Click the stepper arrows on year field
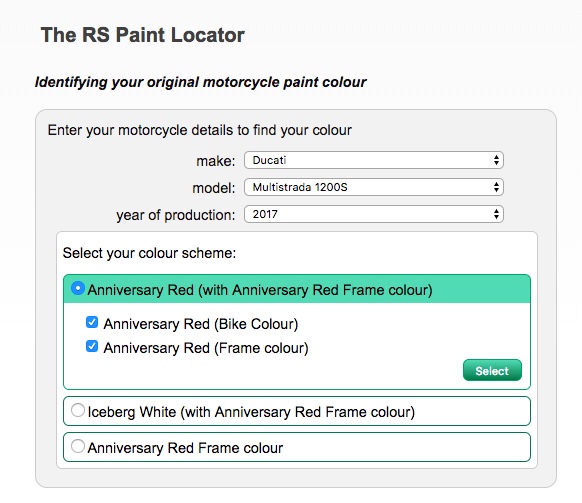Image resolution: width=582 pixels, height=503 pixels. pyautogui.click(x=496, y=214)
